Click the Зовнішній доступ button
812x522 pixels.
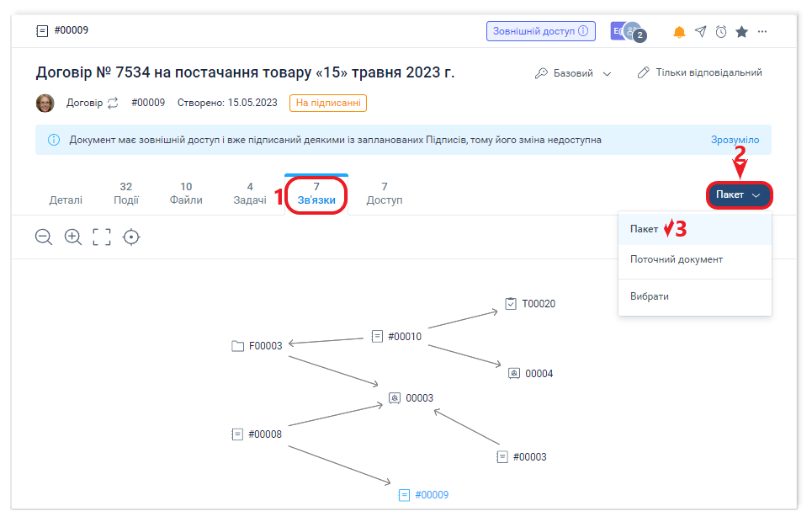(540, 31)
